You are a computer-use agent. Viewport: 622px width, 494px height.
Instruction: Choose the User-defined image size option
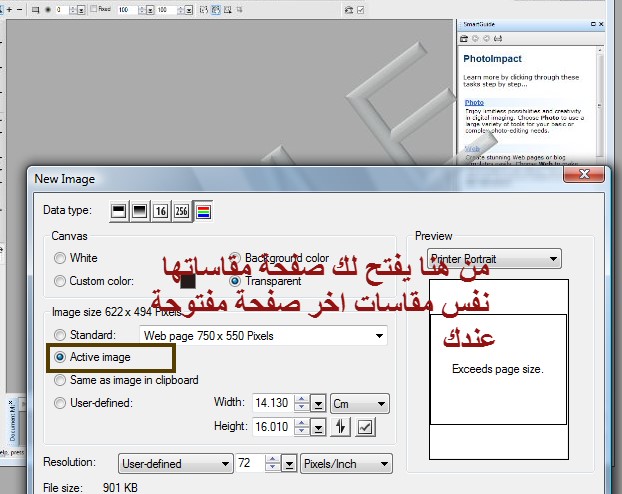pos(62,403)
